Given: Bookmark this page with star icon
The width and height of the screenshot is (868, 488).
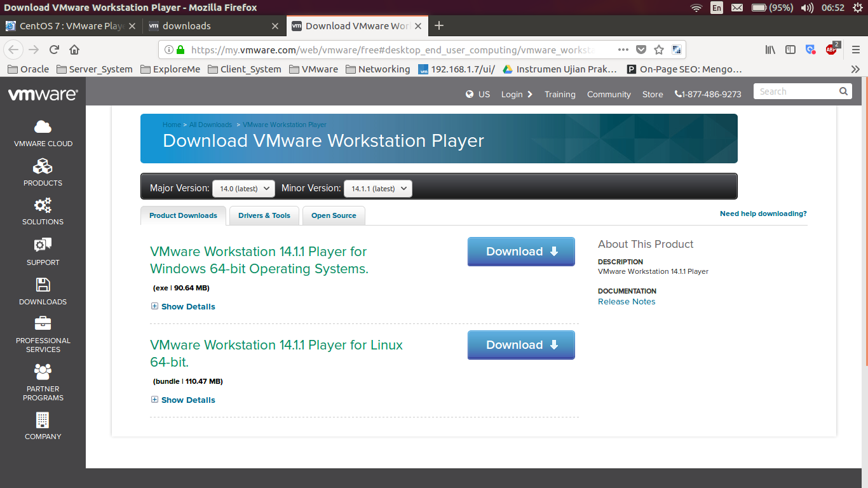Looking at the screenshot, I should point(659,50).
